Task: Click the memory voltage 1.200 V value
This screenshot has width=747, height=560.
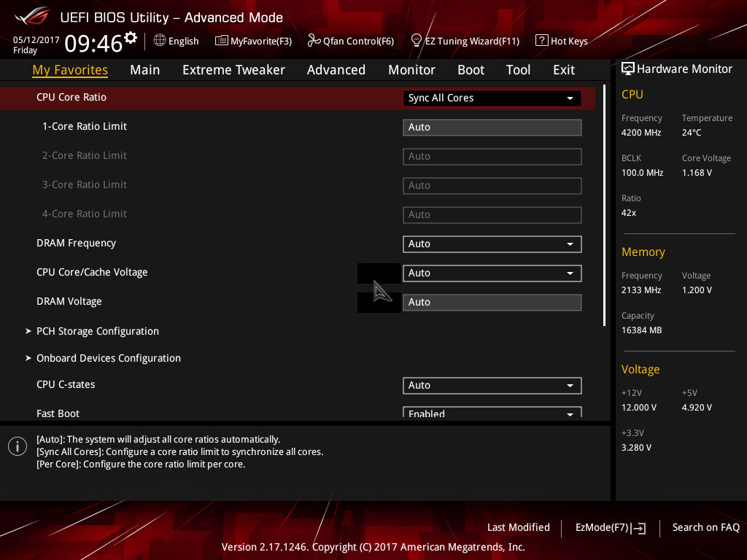Action: tap(697, 290)
